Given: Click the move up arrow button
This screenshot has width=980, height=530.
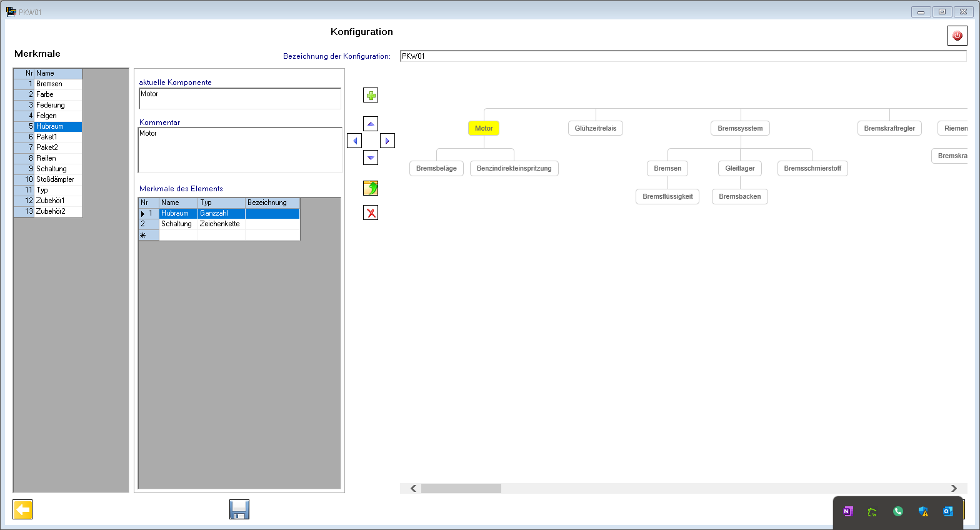Looking at the screenshot, I should (371, 124).
